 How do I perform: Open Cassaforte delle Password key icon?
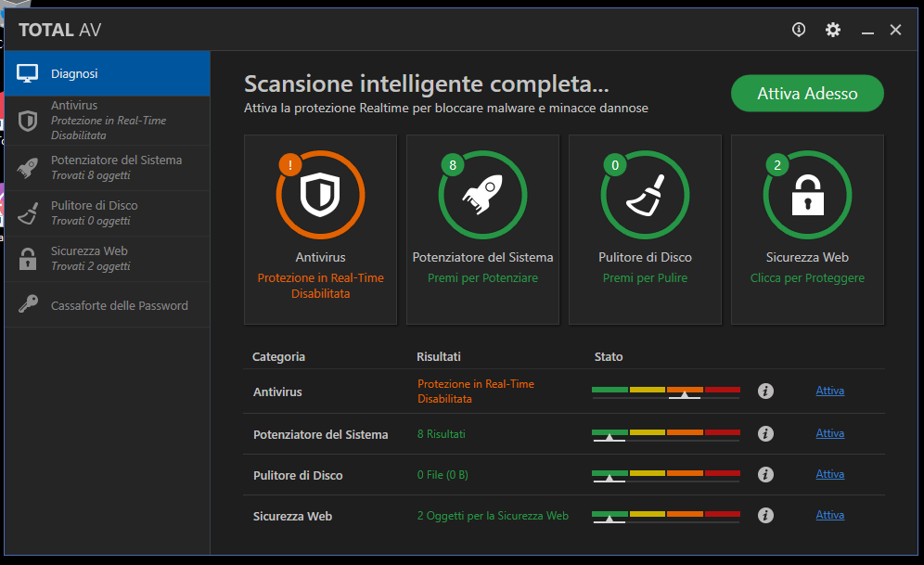28,303
